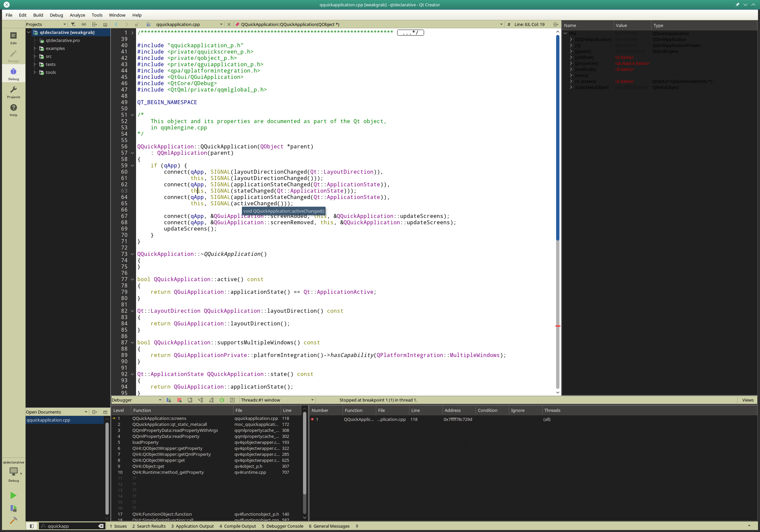Click the debugger Continue button
This screenshot has height=532, width=760.
coord(169,400)
